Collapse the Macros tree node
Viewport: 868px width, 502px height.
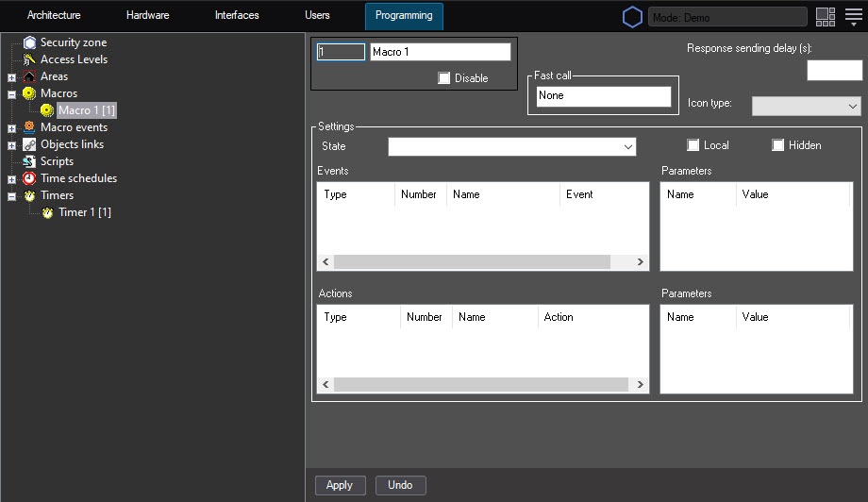click(11, 94)
